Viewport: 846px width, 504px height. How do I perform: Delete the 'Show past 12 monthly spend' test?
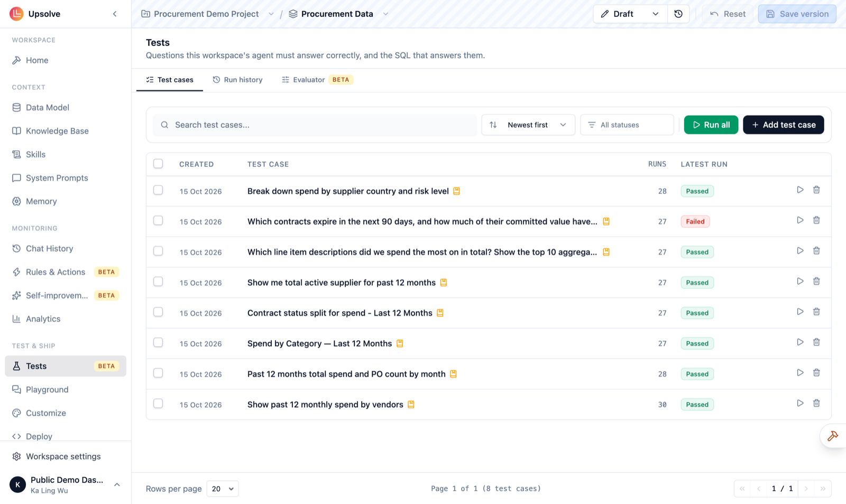(816, 403)
